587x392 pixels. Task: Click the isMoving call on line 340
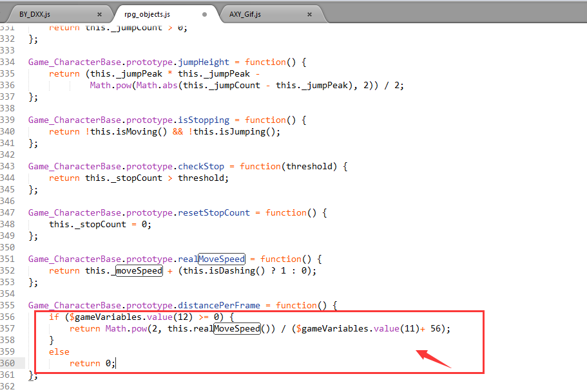point(142,132)
